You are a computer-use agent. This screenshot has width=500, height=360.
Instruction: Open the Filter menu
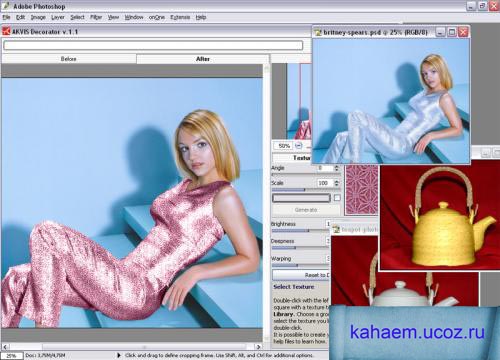coord(96,17)
